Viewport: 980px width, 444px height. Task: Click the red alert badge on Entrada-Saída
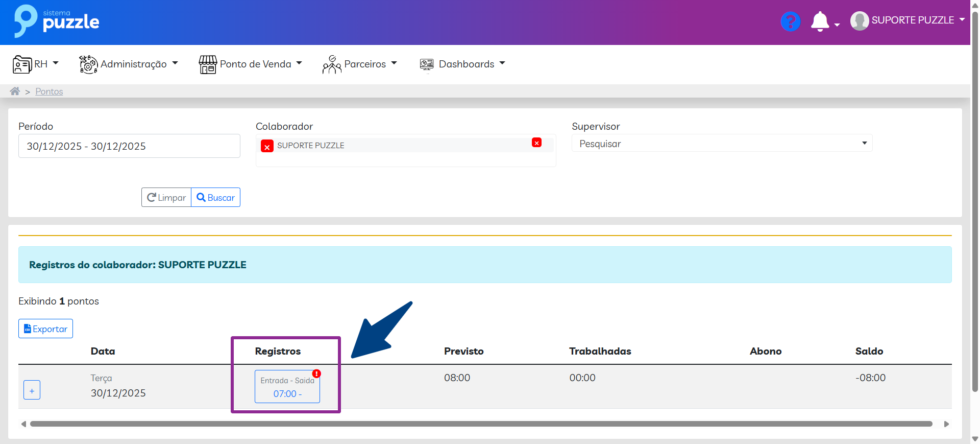[316, 374]
